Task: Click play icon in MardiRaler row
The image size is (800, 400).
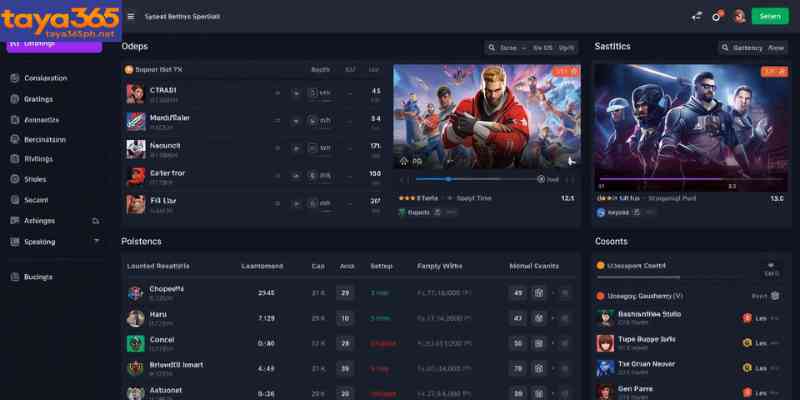Action: click(x=296, y=121)
